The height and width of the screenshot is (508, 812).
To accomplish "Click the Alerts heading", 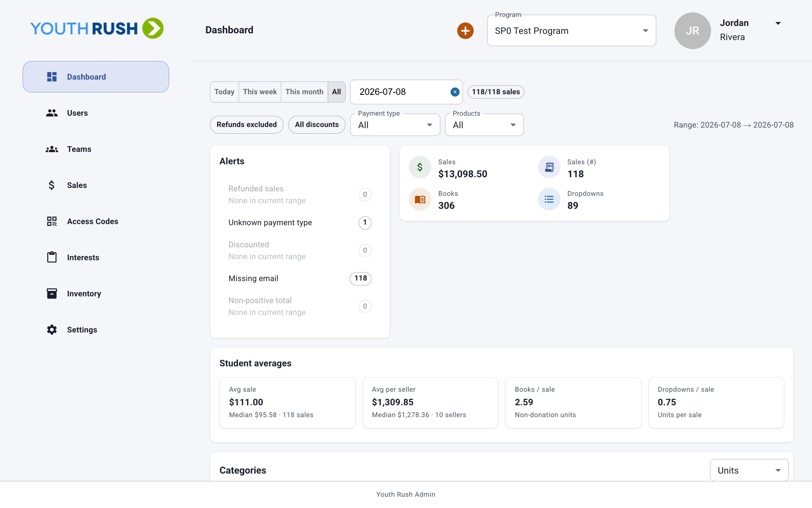I will point(232,161).
